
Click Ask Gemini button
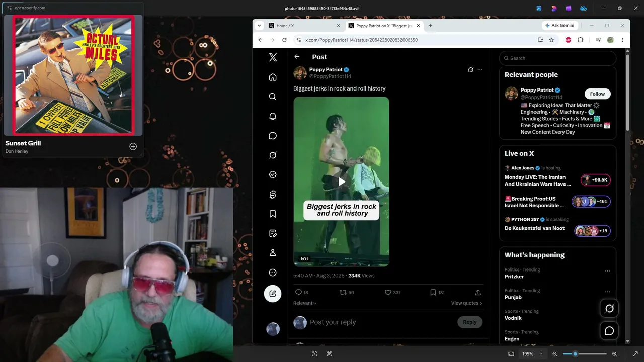click(560, 26)
